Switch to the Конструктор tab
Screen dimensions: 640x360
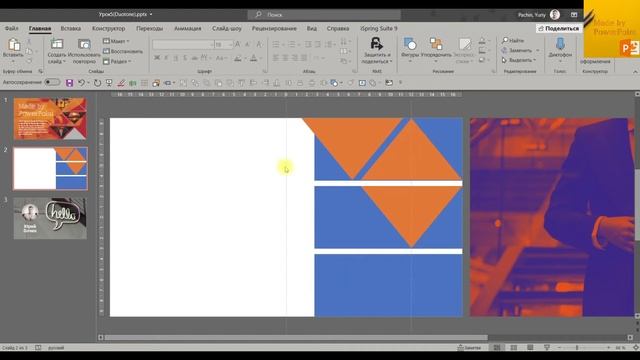coord(109,29)
